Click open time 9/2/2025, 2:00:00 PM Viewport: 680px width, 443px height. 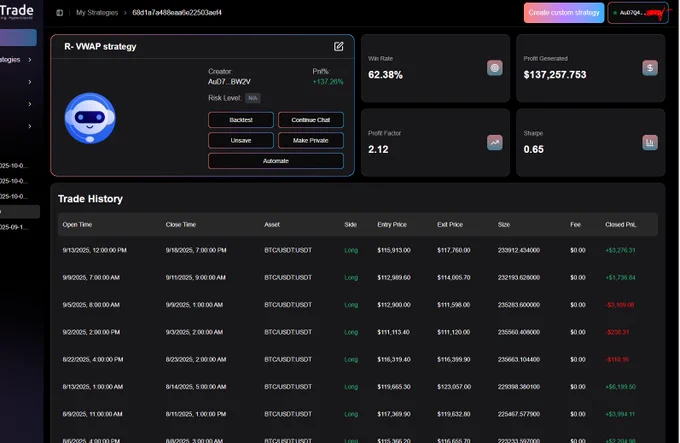coord(92,332)
